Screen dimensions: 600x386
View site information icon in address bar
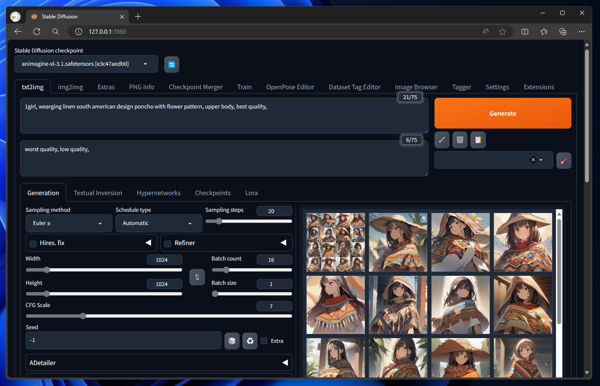pos(78,32)
